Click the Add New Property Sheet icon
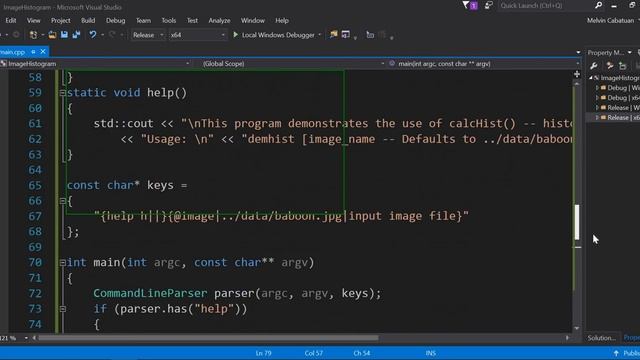 click(x=610, y=66)
